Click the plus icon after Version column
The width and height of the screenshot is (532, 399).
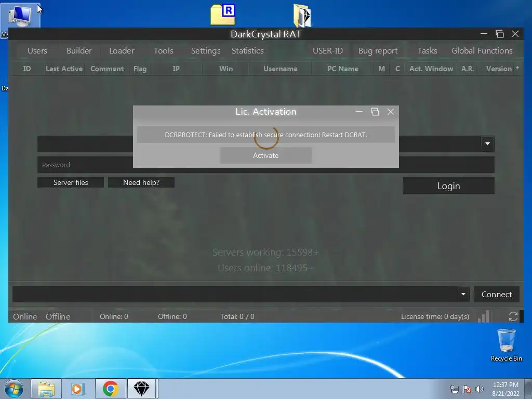[x=517, y=68]
